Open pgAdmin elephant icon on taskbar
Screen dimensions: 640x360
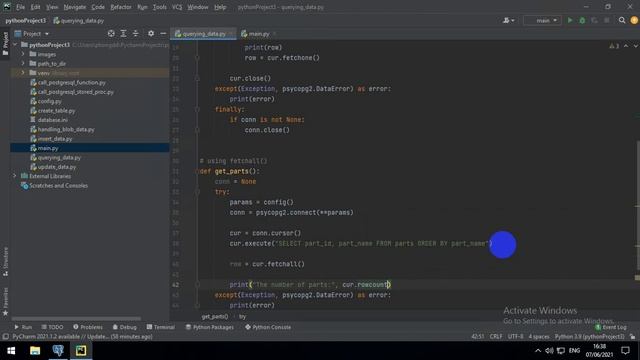58,351
